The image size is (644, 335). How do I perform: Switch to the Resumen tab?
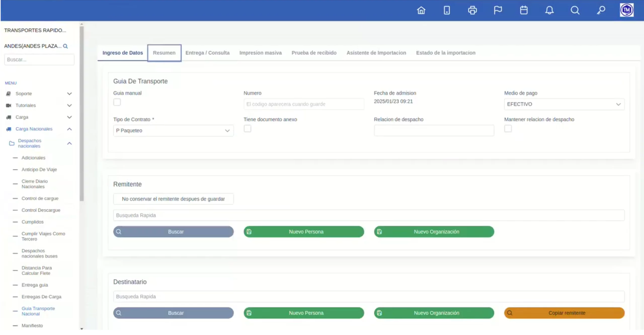pos(164,53)
